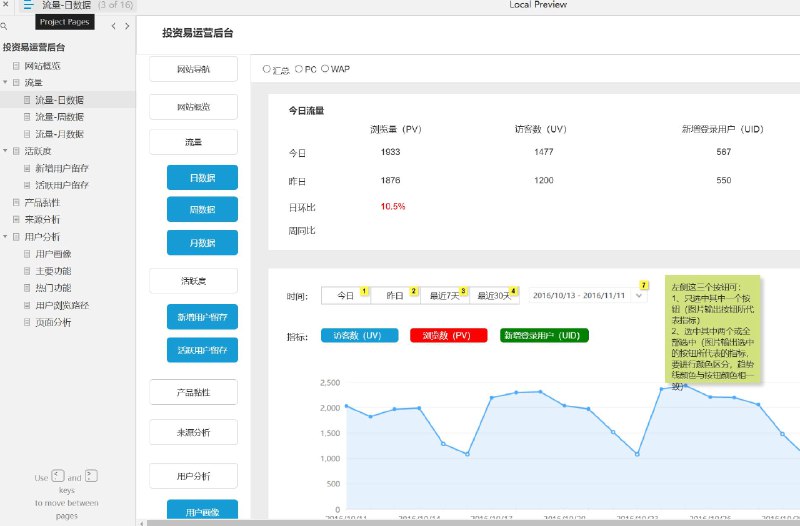Click the green sticky note annotation
Viewport: 800px width, 526px height.
click(x=712, y=329)
